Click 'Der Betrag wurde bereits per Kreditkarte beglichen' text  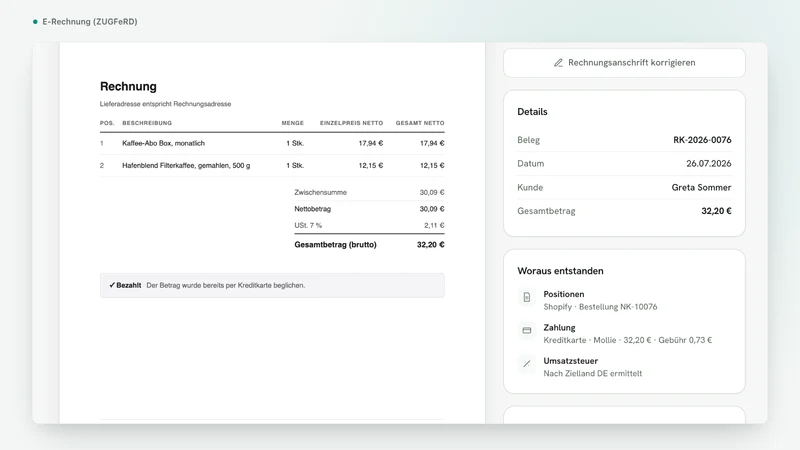pyautogui.click(x=226, y=285)
